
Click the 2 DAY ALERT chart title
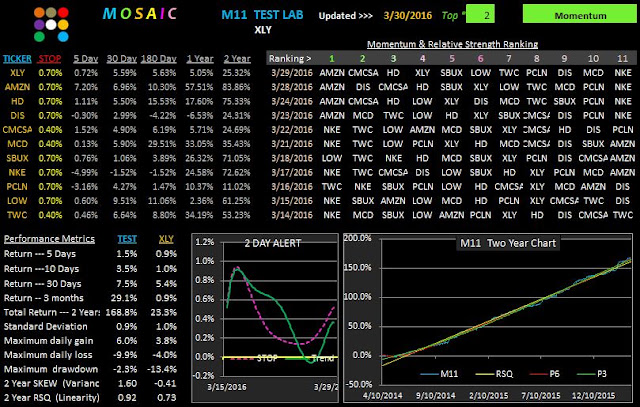tap(273, 243)
